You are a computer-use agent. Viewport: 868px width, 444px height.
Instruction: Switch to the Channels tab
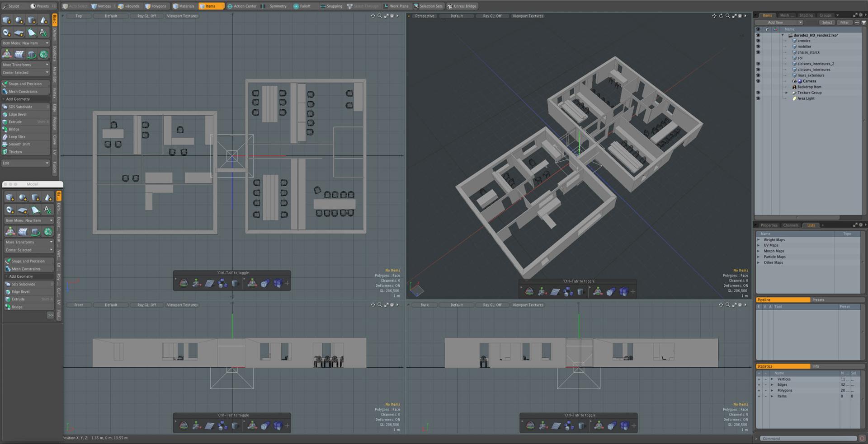click(791, 225)
